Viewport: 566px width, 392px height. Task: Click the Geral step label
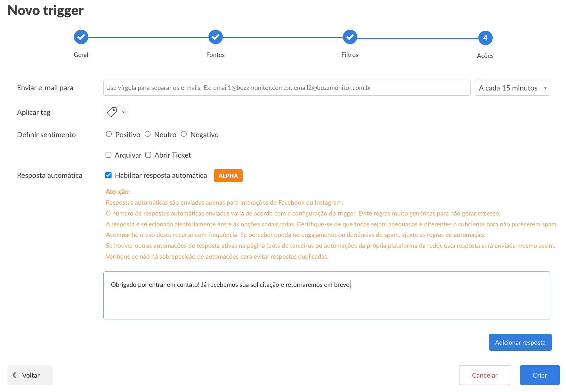pyautogui.click(x=81, y=55)
